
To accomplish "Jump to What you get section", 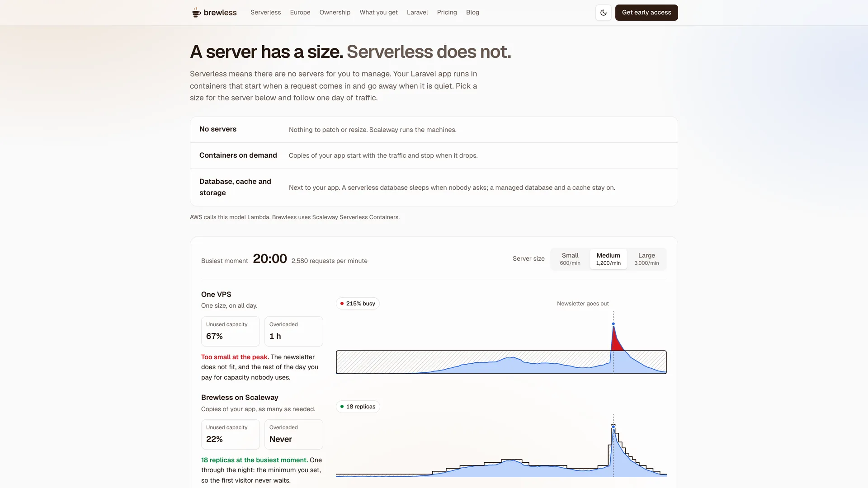I will [378, 13].
